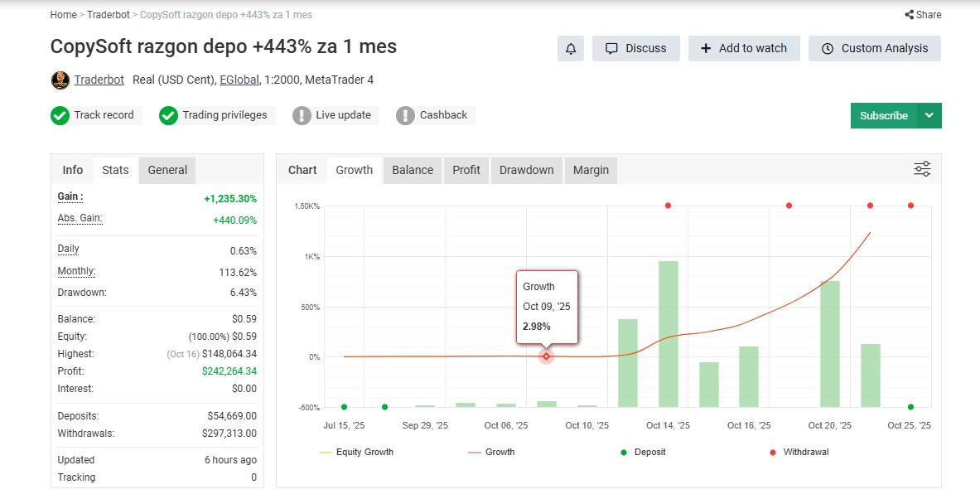Click the 6 hours ago updated value
980x504 pixels.
coord(230,459)
